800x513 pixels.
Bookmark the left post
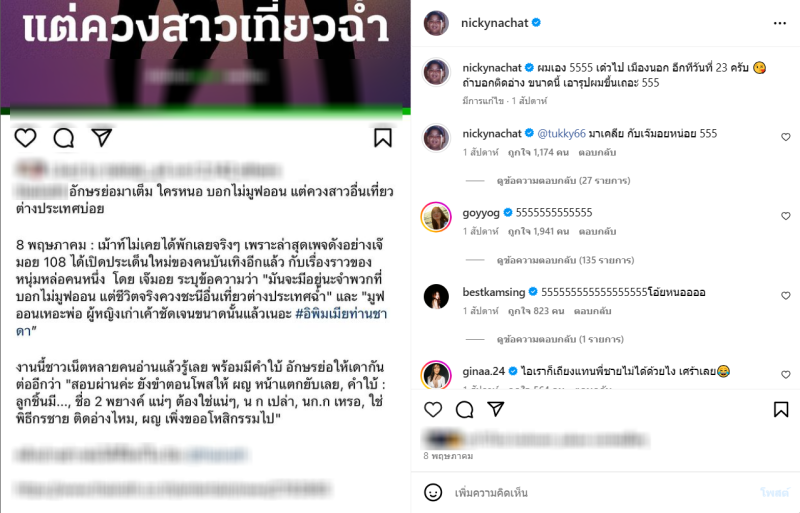[383, 138]
